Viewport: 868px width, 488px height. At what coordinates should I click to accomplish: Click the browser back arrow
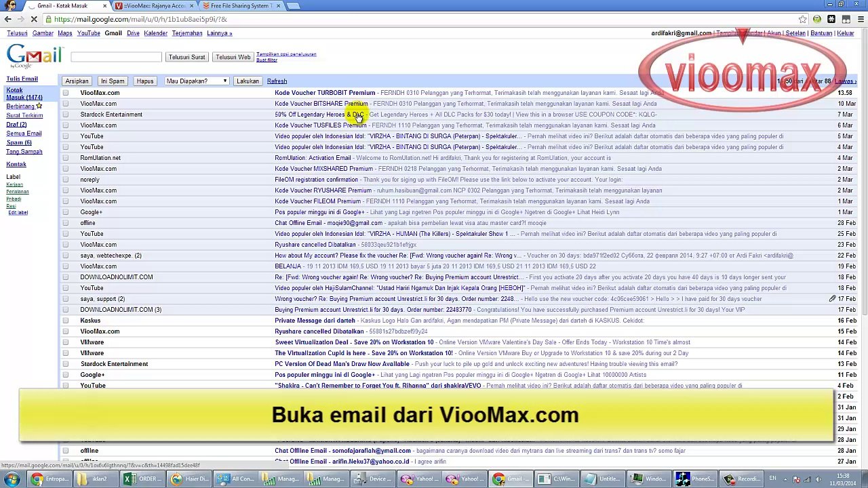click(8, 19)
